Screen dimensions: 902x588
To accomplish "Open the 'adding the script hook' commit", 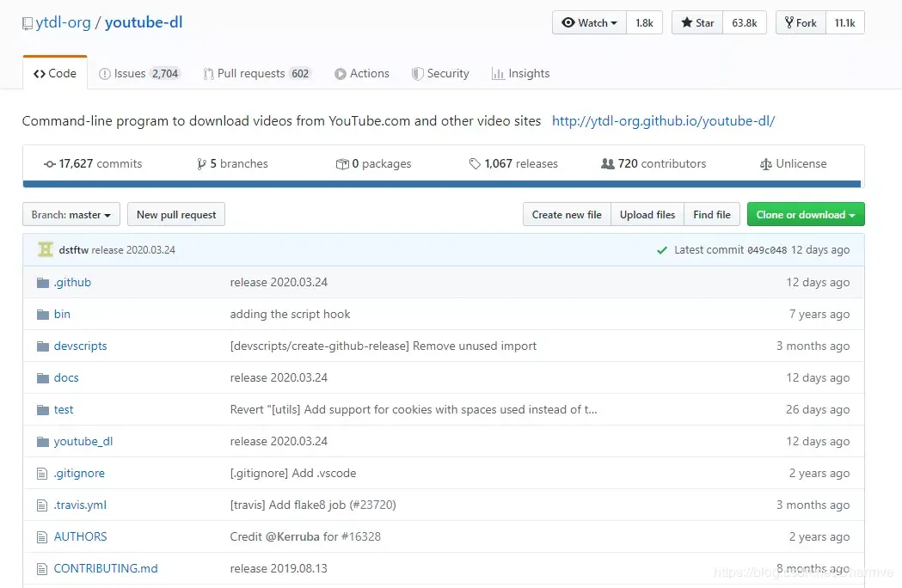I will click(290, 314).
